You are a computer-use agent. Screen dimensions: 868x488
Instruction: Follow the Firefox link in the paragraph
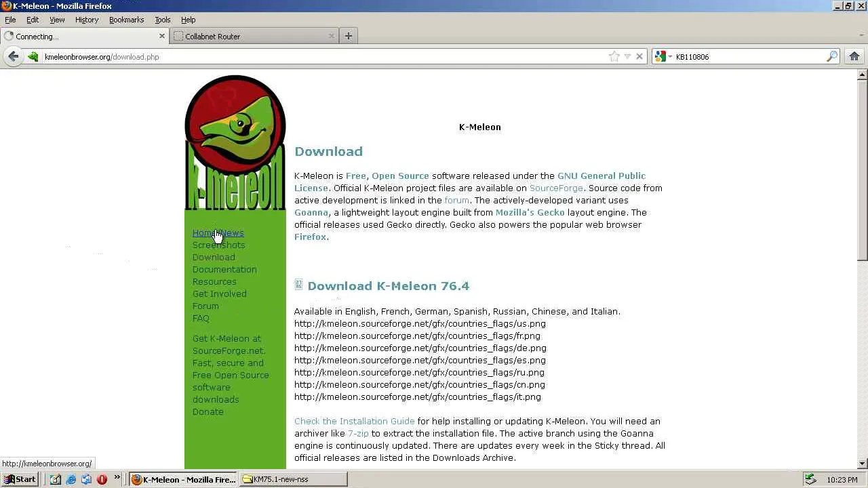click(x=310, y=237)
